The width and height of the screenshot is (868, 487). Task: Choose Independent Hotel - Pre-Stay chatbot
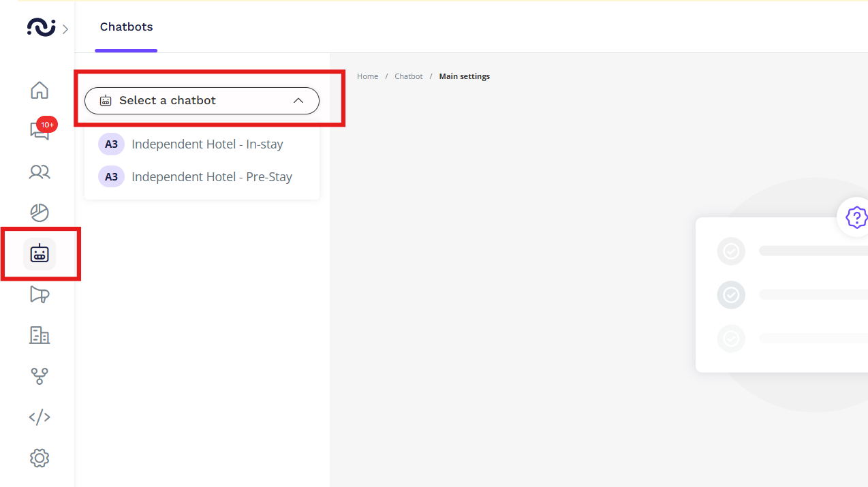211,177
